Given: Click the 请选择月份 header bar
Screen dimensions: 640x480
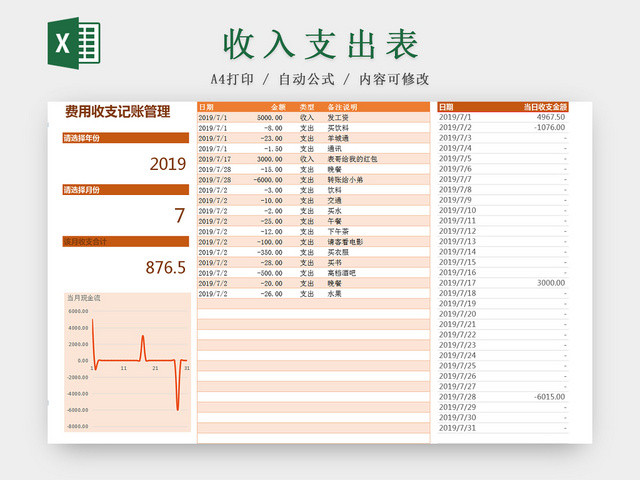Looking at the screenshot, I should 126,190.
